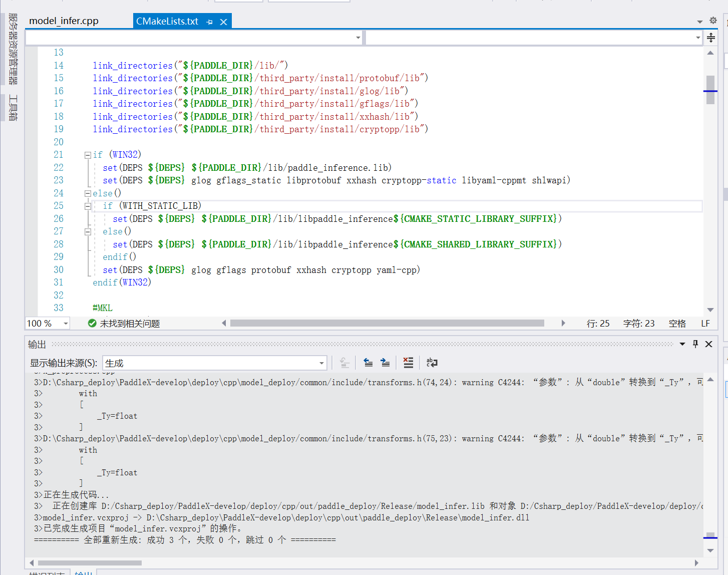
Task: Open the 生成 output source dropdown
Action: pyautogui.click(x=321, y=363)
